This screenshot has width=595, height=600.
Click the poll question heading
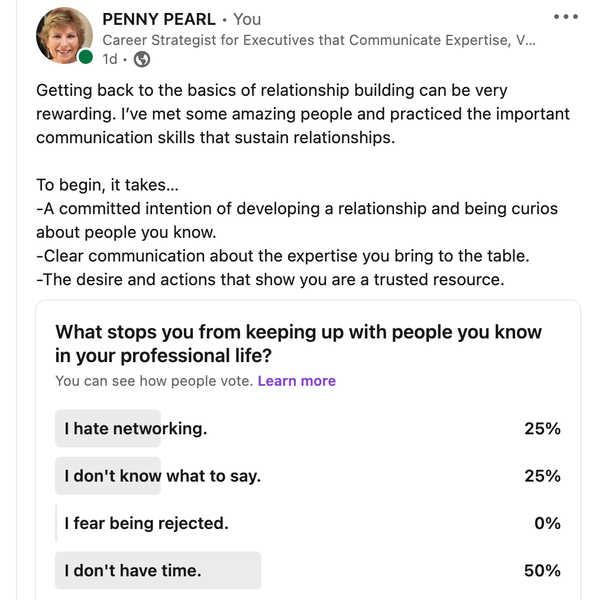point(298,344)
